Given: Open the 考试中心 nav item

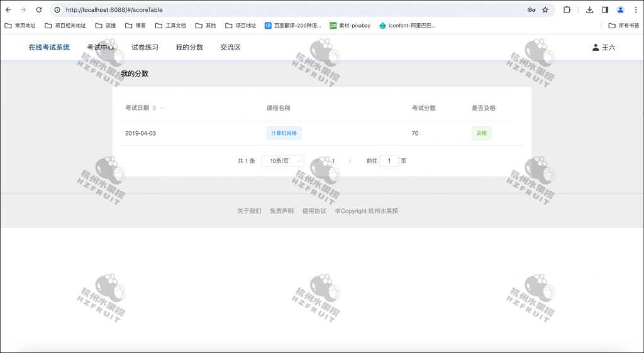Looking at the screenshot, I should (x=101, y=48).
